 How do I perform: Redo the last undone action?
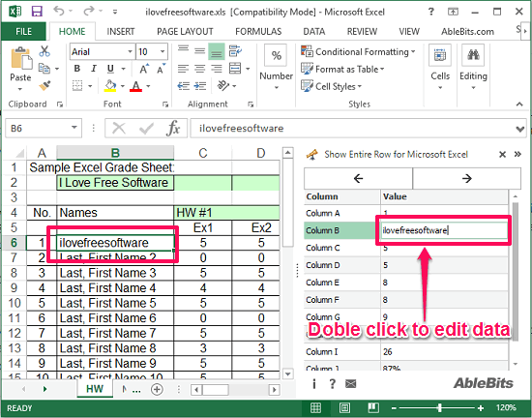pos(89,12)
